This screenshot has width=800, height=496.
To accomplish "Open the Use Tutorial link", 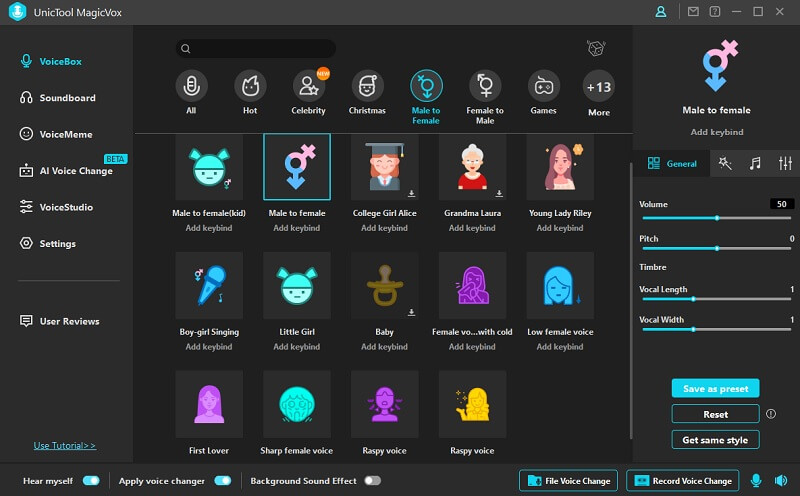I will click(x=63, y=445).
